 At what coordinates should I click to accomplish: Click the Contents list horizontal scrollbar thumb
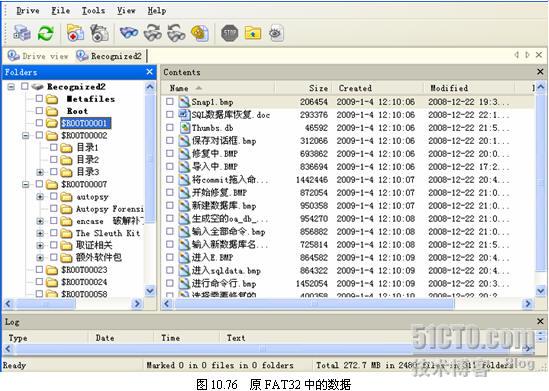[314, 304]
